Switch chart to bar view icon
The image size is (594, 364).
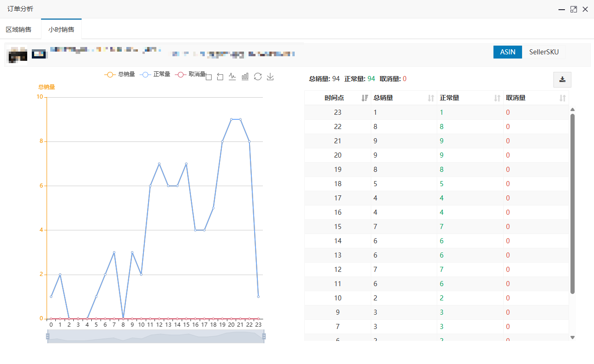click(245, 76)
